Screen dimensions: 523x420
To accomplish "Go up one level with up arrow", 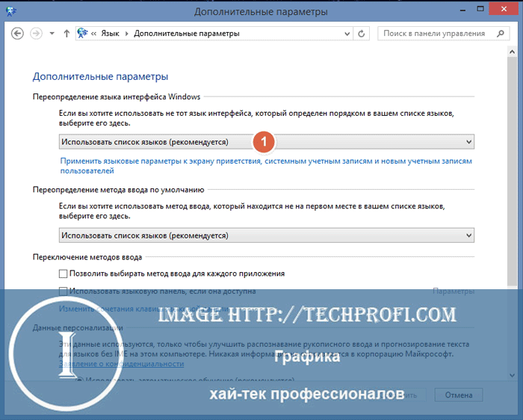I will 66,34.
